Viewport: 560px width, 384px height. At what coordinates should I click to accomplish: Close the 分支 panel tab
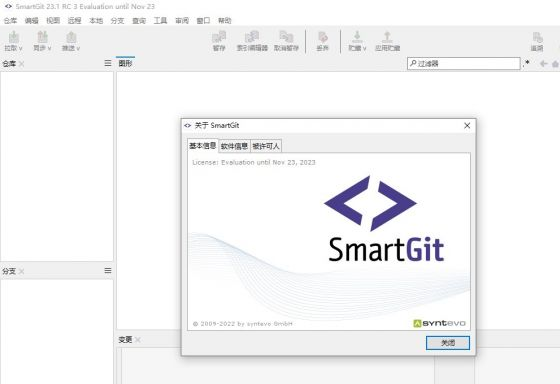point(22,271)
